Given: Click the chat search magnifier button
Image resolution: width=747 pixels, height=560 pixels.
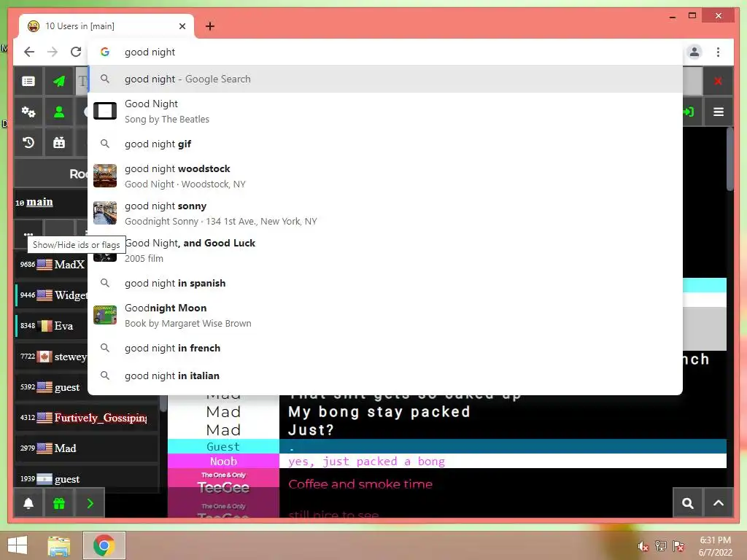Looking at the screenshot, I should [688, 503].
